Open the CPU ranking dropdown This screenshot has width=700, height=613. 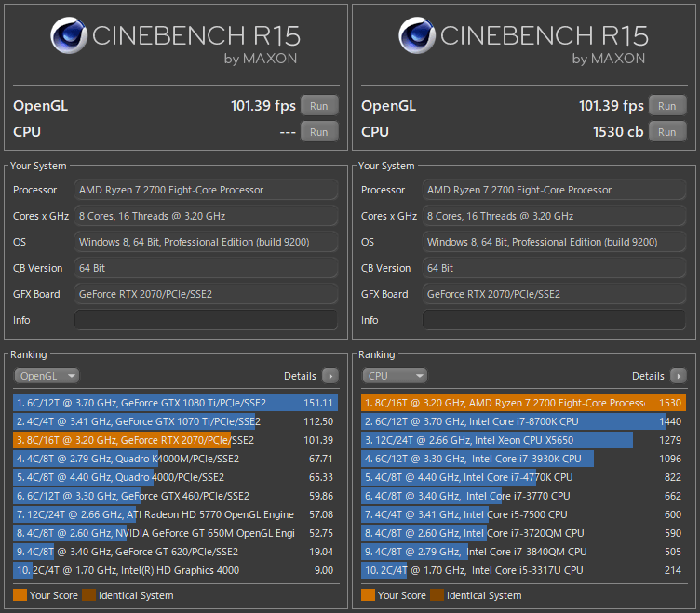click(x=395, y=376)
